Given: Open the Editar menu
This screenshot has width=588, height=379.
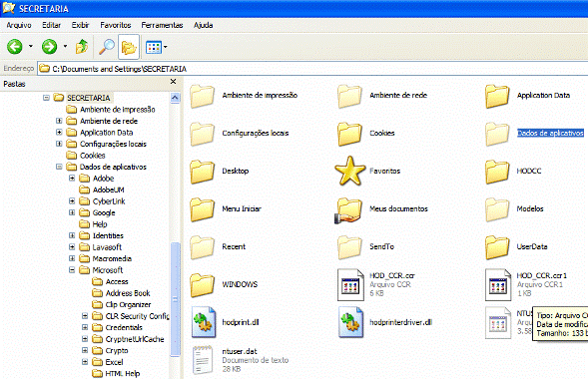Looking at the screenshot, I should coord(51,25).
